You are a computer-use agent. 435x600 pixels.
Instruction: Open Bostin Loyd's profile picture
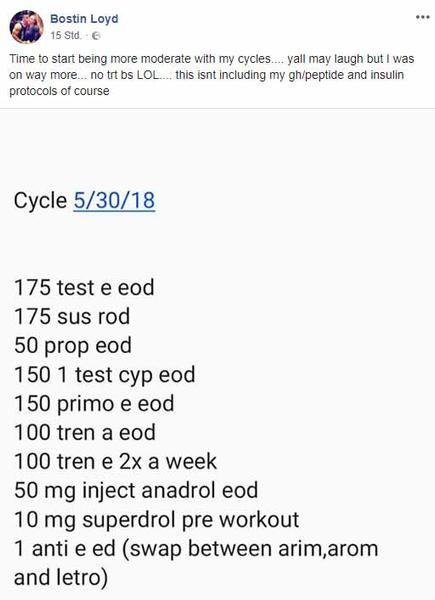26,27
